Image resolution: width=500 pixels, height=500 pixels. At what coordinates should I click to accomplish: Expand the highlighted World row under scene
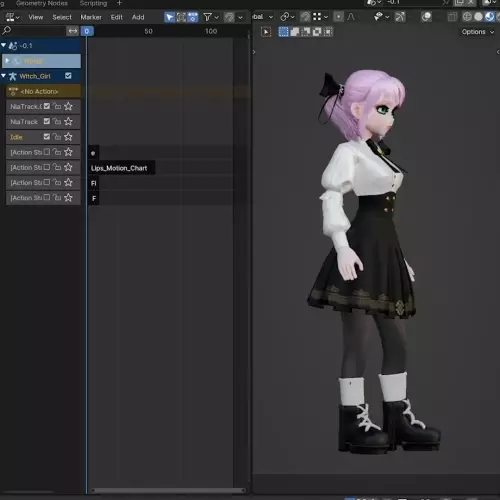point(7,61)
